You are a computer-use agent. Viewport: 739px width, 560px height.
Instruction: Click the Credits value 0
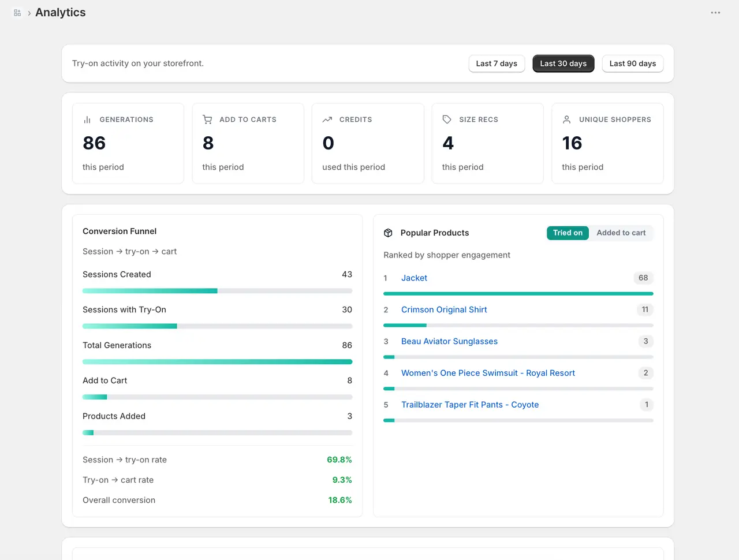pos(329,143)
